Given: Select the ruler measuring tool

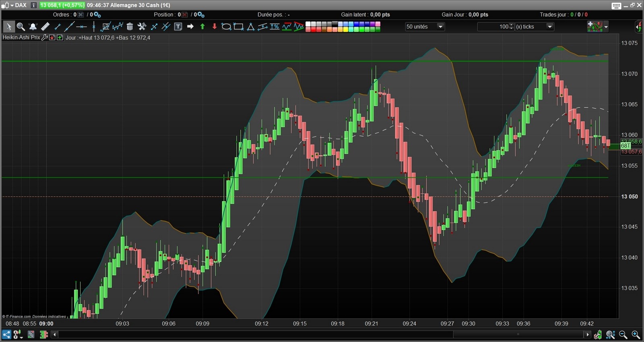Looking at the screenshot, I should tap(45, 27).
